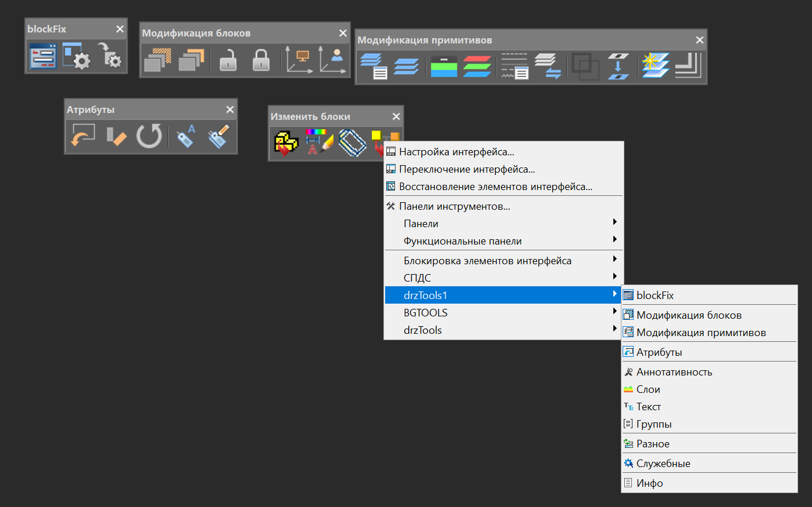Expand the СПДС submenu
Viewport: 812px width, 507px height.
coord(504,278)
